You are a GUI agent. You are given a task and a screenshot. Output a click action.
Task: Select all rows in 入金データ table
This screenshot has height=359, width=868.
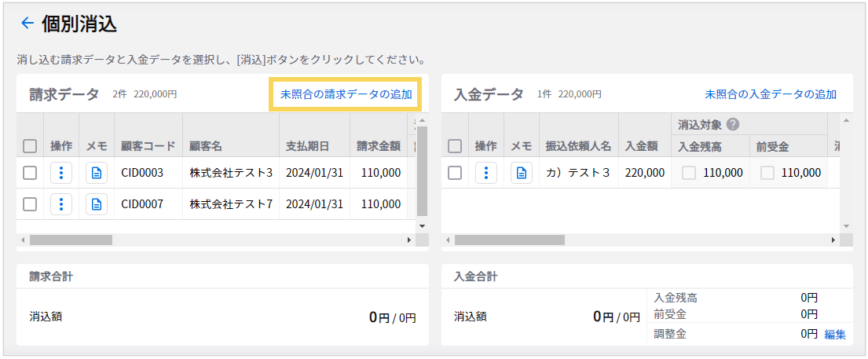coord(455,146)
